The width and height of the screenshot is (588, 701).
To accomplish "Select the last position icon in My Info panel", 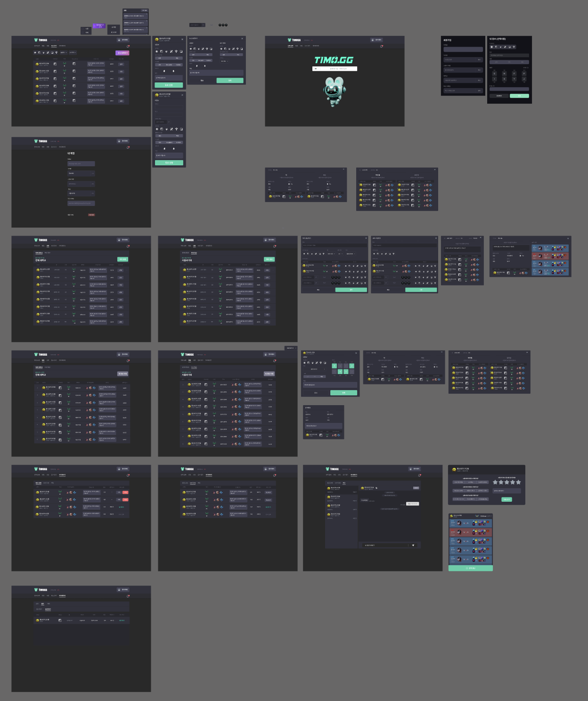I will click(x=514, y=47).
